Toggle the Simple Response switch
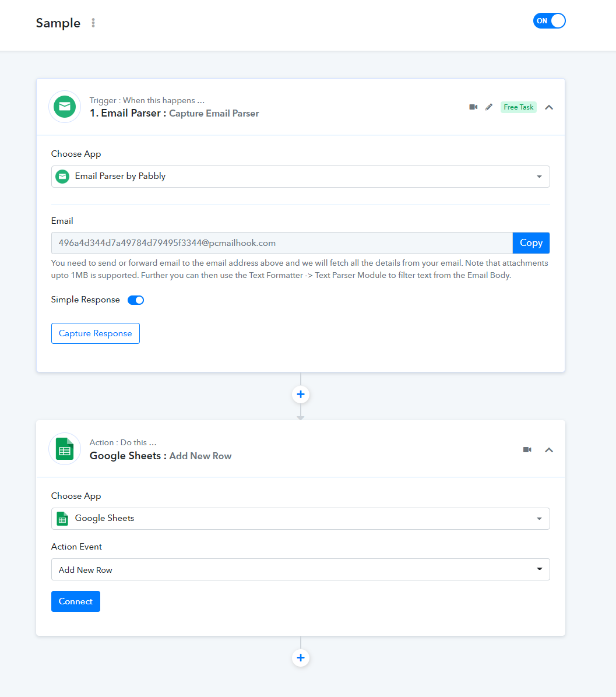The width and height of the screenshot is (616, 697). (x=136, y=300)
